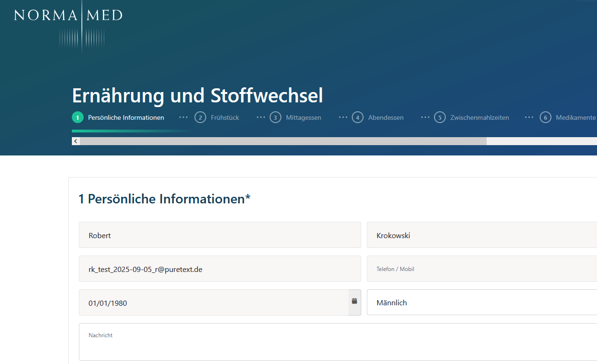Click the horizontal scrollbar thumb

tap(283, 141)
